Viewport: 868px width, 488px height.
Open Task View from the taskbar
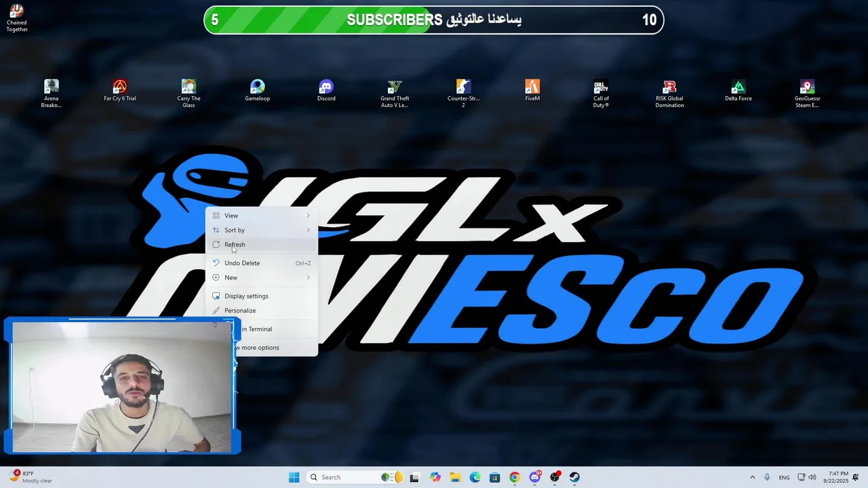(x=414, y=477)
